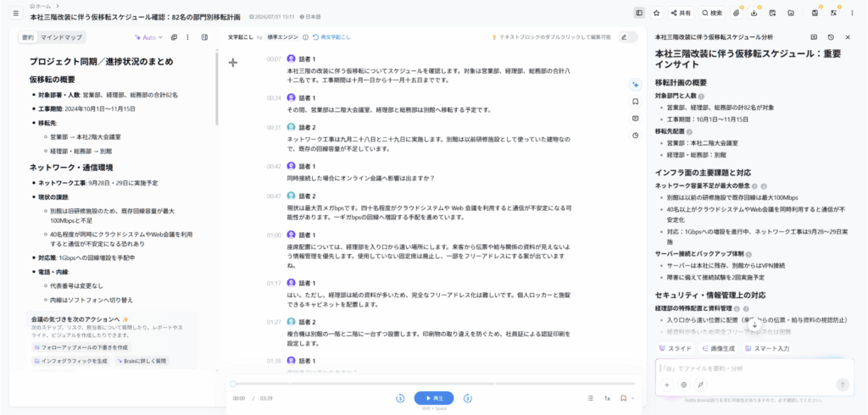The height and width of the screenshot is (415, 868).
Task: Click the new chat icon in analysis panel
Action: [814, 37]
